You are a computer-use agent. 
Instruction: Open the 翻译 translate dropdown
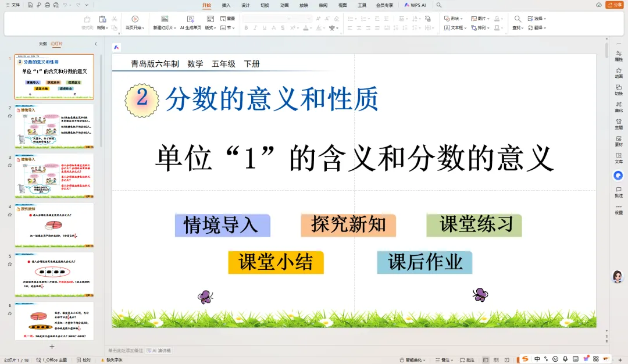[x=537, y=28]
